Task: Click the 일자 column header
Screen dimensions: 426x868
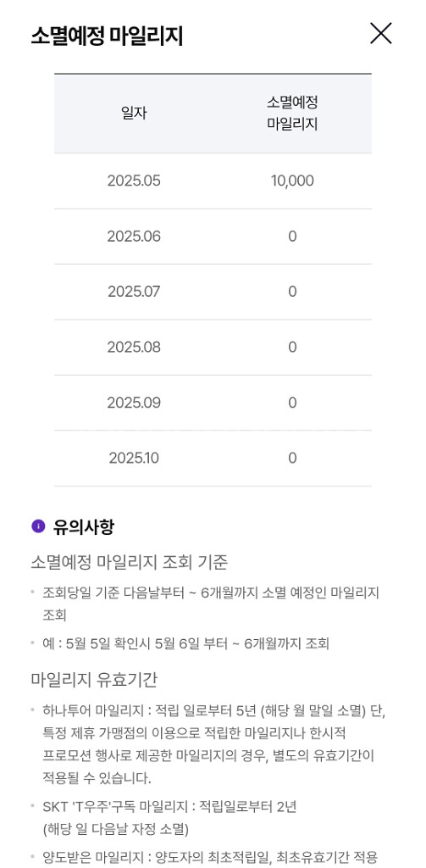Action: point(134,114)
